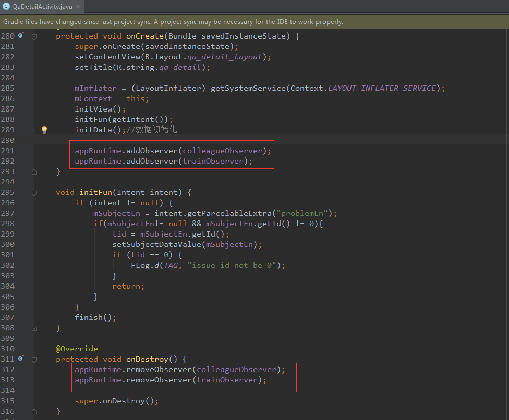Click line number 290 in the gutter
The width and height of the screenshot is (509, 420).
[8, 140]
